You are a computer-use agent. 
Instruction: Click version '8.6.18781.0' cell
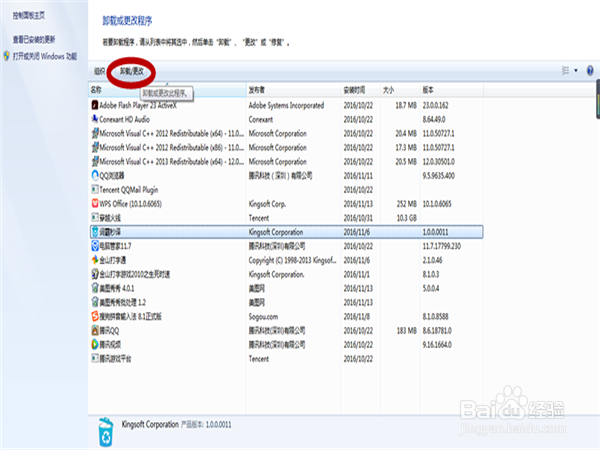(x=437, y=331)
